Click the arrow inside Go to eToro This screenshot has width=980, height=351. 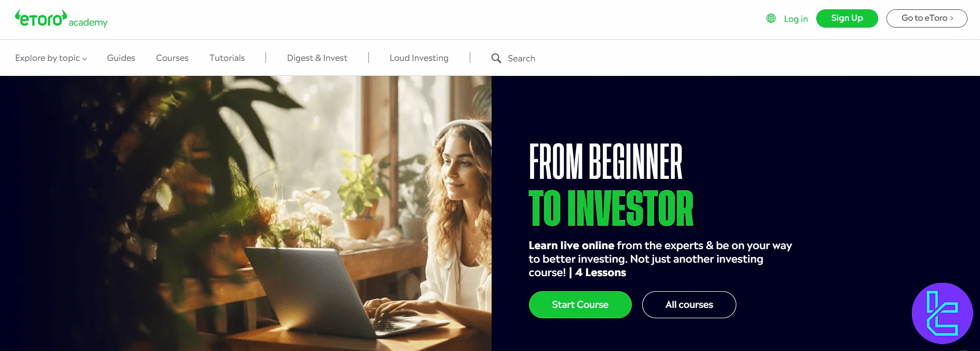click(x=952, y=18)
